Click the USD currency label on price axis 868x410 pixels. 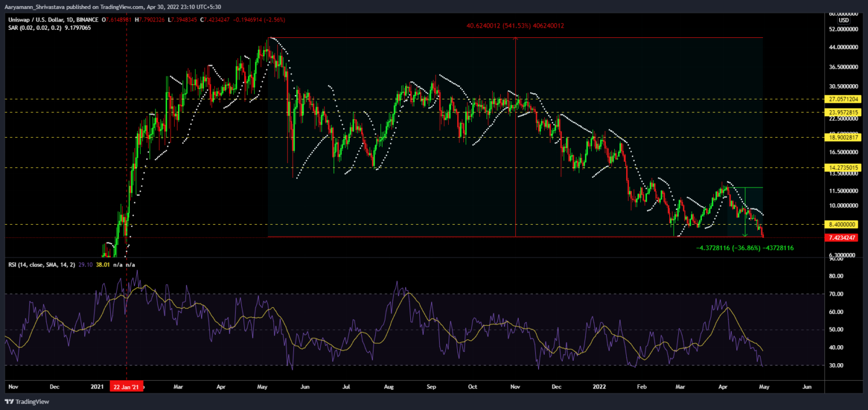[x=843, y=20]
